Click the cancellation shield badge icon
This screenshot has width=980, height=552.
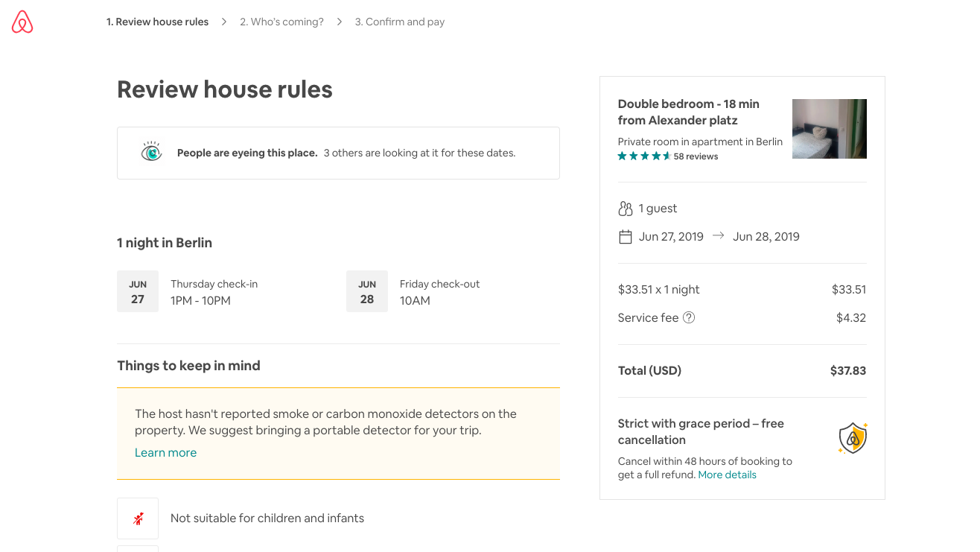point(853,438)
